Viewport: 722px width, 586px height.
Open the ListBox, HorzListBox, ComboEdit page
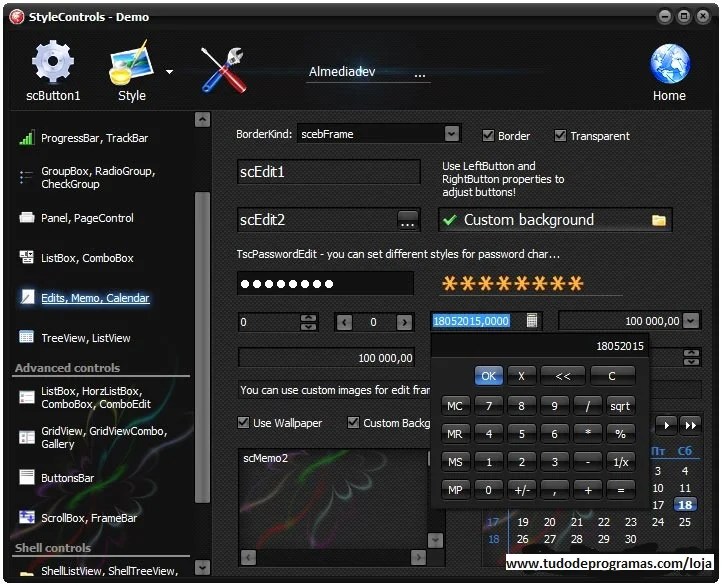tap(96, 397)
